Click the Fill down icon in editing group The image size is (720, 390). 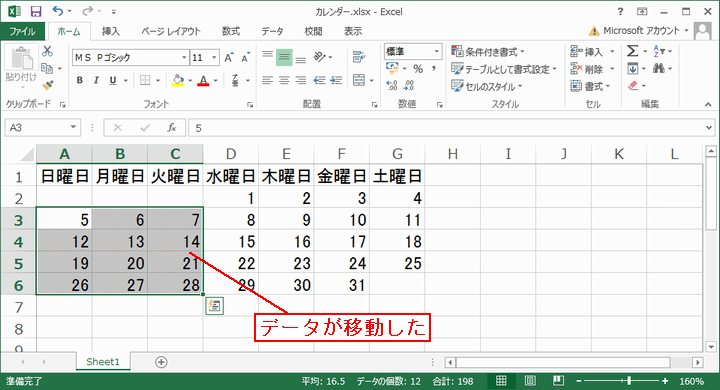click(x=632, y=68)
